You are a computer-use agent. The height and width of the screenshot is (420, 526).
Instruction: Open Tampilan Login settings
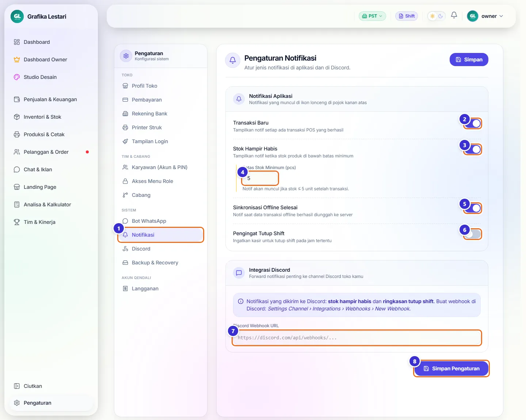161,141
